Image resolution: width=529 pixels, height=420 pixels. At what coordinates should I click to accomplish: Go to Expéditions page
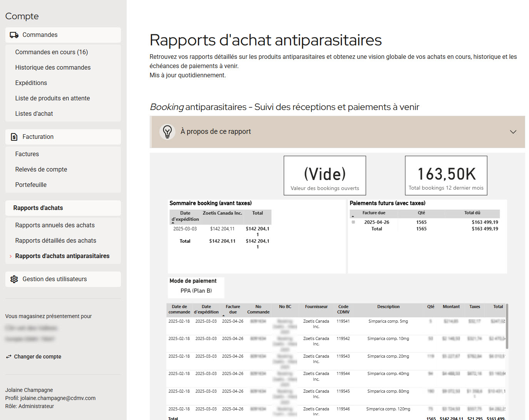(31, 83)
